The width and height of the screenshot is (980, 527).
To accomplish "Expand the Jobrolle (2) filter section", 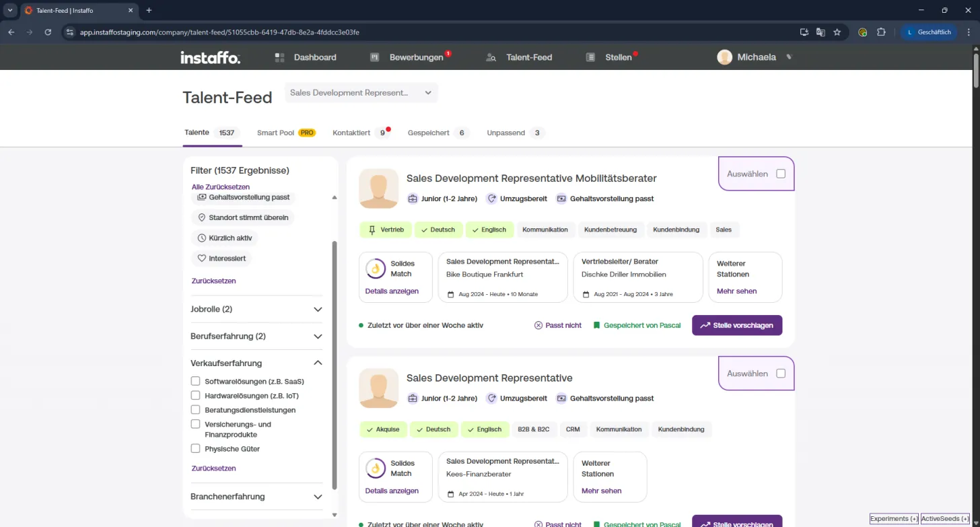I will tap(256, 309).
